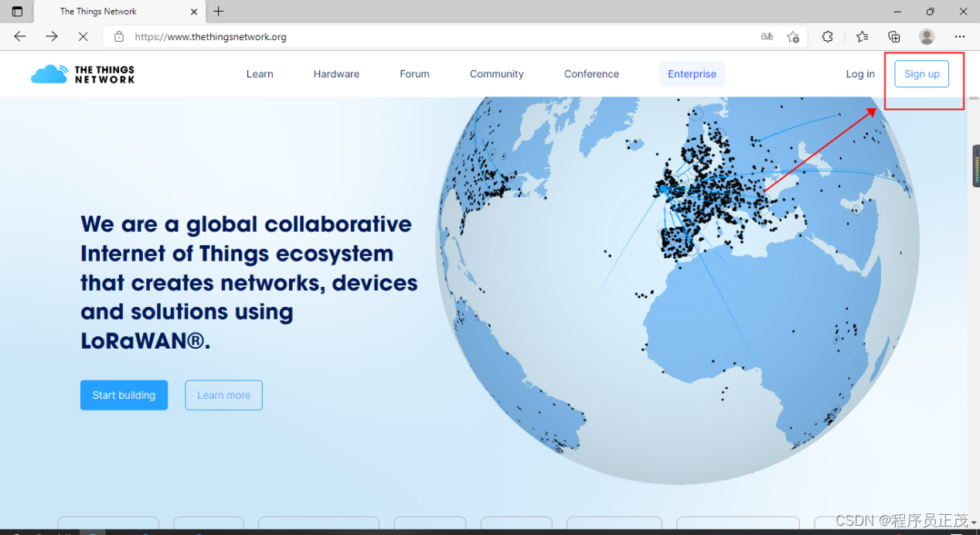Open the Community menu

(x=497, y=74)
